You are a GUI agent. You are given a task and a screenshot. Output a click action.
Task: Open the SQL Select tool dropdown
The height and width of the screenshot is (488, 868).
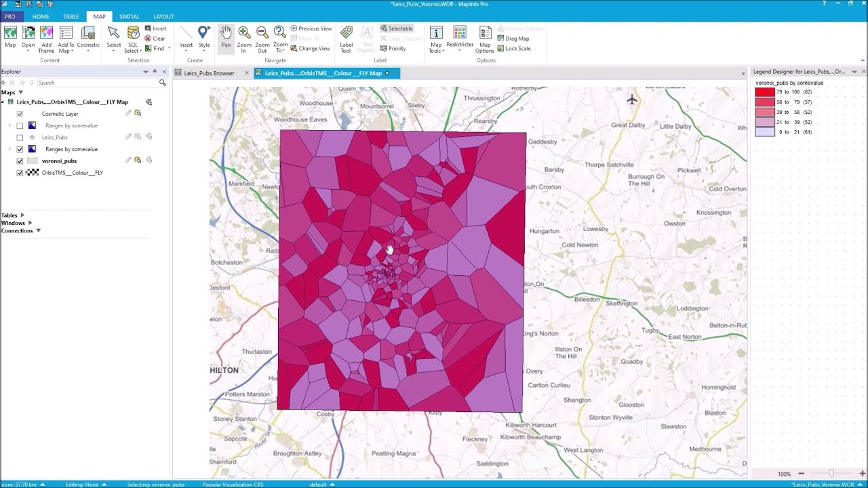133,39
